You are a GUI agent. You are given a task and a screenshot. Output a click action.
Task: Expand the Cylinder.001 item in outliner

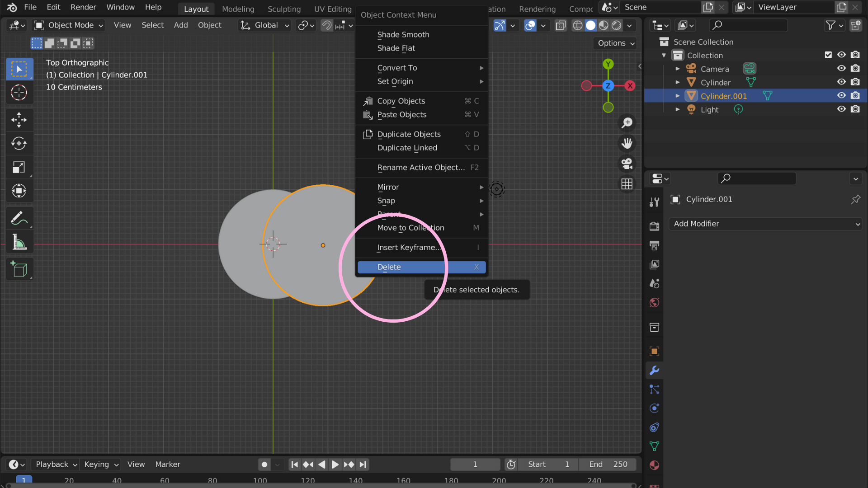click(677, 96)
